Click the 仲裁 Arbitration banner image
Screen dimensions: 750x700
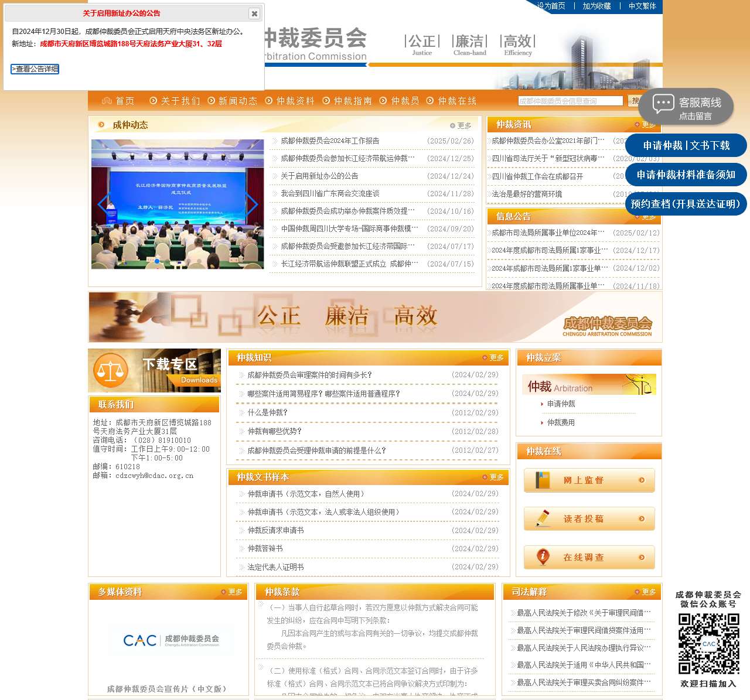[x=589, y=384]
